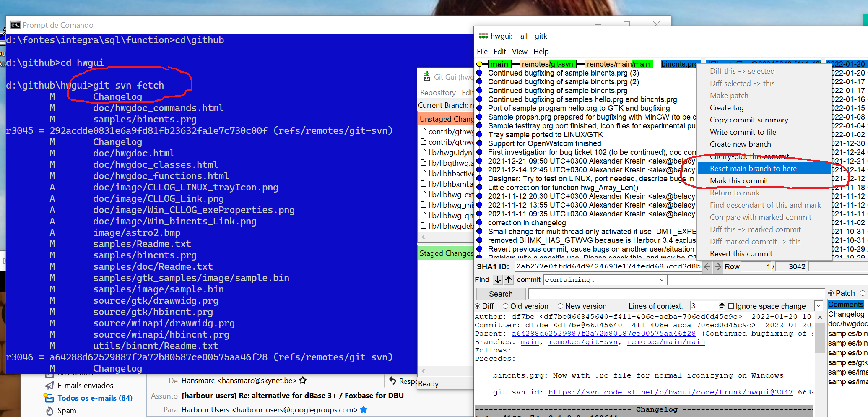The width and height of the screenshot is (868, 417).
Task: Choose 'Copy commit summary' context item
Action: coord(764,120)
